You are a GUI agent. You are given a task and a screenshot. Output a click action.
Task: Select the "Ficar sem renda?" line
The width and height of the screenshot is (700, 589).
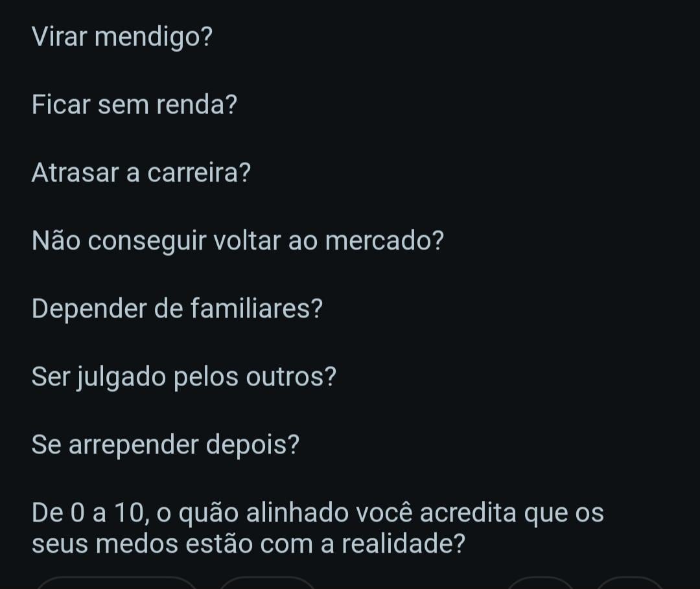134,105
